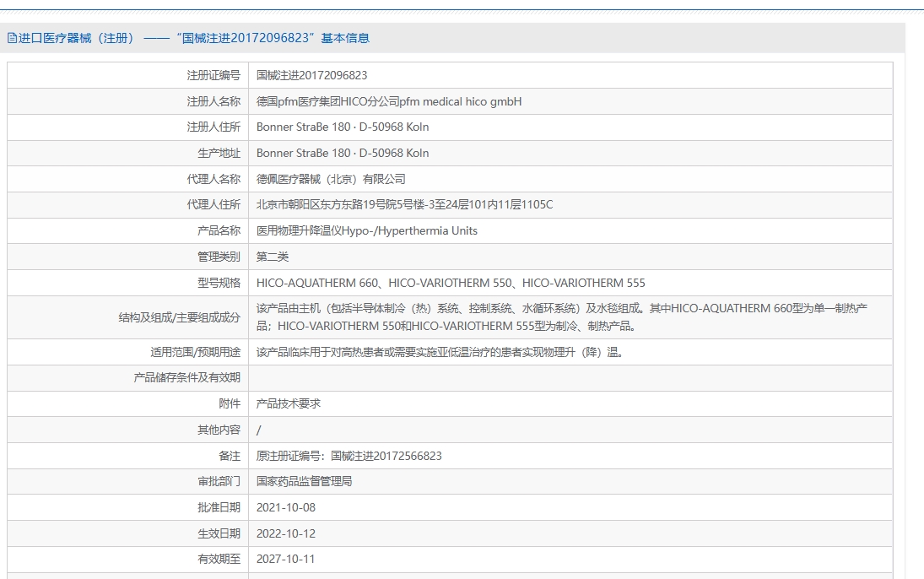The width and height of the screenshot is (924, 579).
Task: Click the 适用范围/预期用途 label
Action: pyautogui.click(x=195, y=352)
